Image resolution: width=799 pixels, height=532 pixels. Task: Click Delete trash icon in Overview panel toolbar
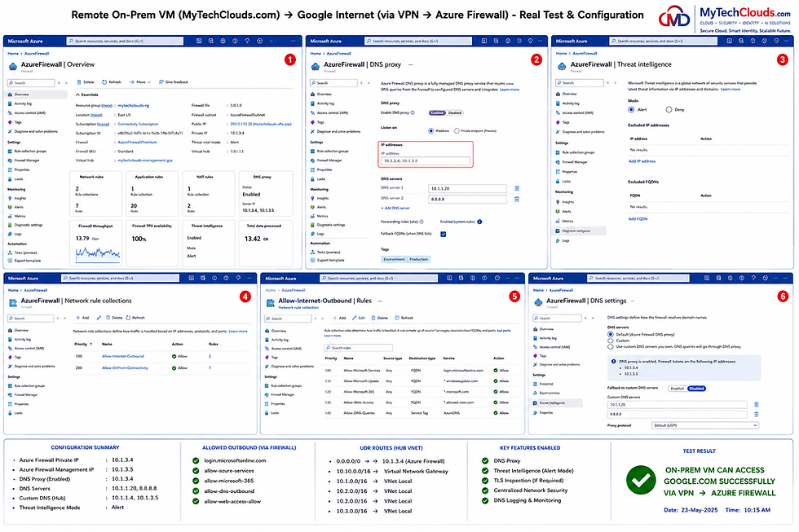pos(85,82)
